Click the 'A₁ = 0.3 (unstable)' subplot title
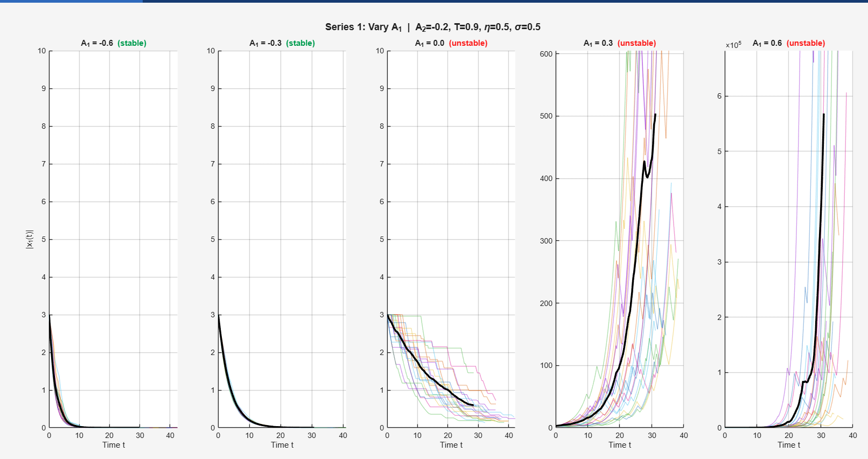 coord(620,43)
